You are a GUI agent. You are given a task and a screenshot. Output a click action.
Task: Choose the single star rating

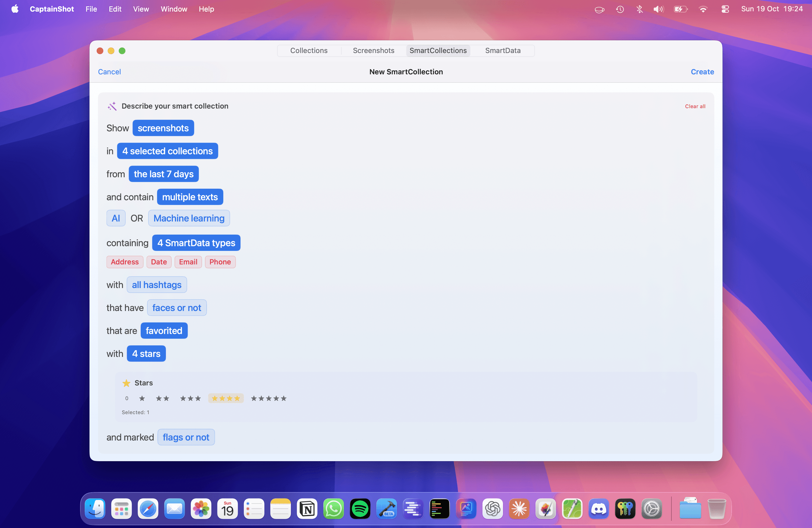coord(142,398)
